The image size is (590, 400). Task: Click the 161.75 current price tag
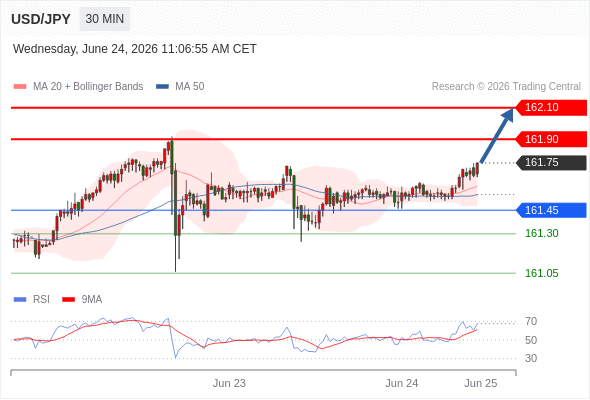pos(551,163)
